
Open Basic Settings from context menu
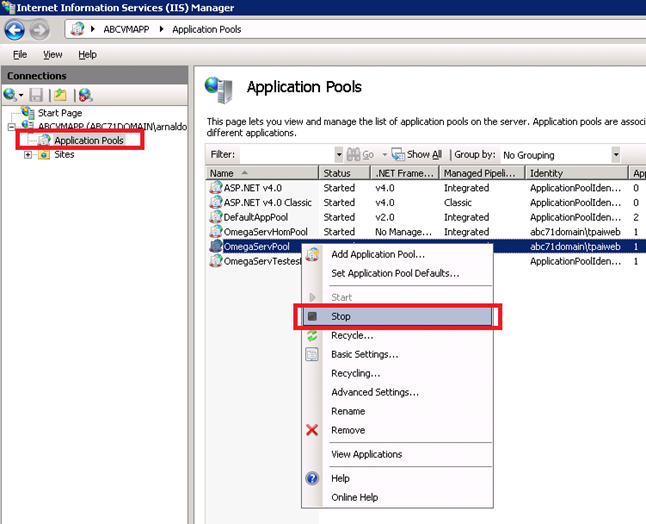coord(365,355)
